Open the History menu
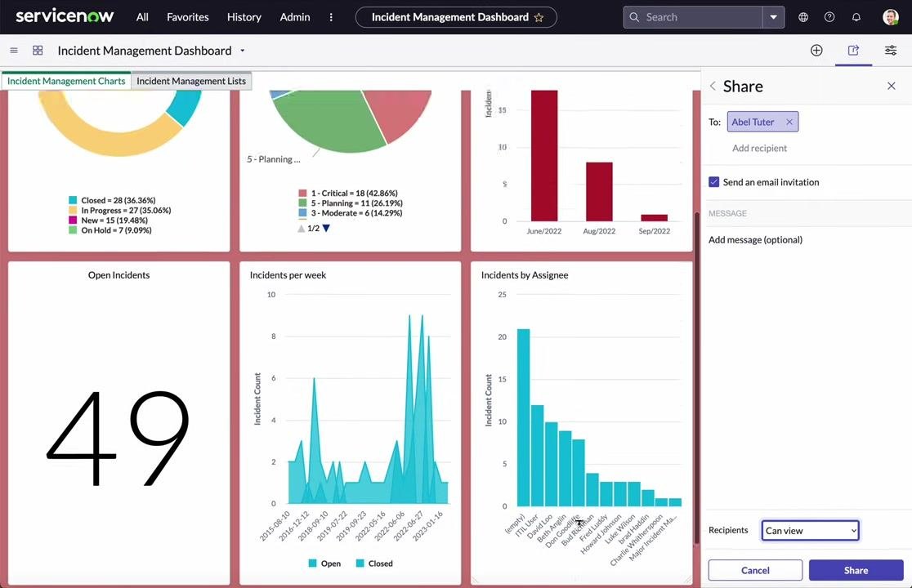912x588 pixels. (244, 17)
